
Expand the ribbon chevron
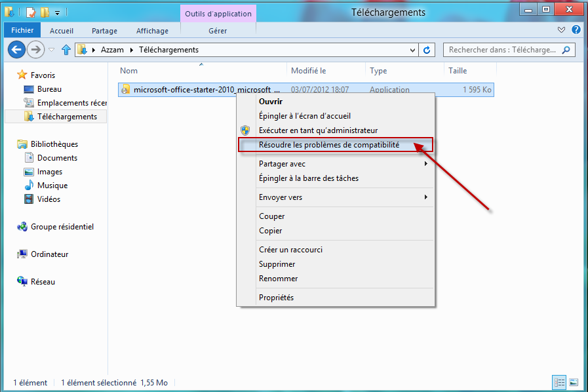pyautogui.click(x=562, y=30)
